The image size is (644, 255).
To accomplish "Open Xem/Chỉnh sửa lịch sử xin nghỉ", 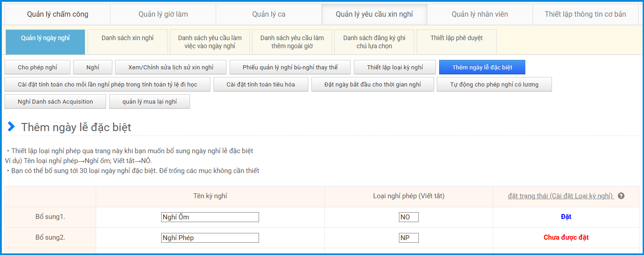I will pos(171,67).
